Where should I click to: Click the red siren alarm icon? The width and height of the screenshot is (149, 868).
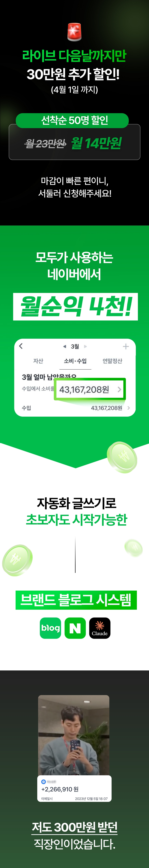(x=74, y=32)
